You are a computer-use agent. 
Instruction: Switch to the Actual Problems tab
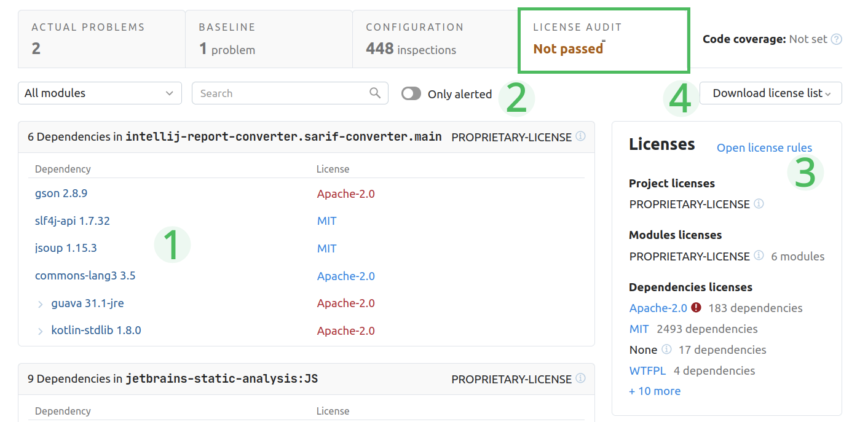tap(101, 39)
